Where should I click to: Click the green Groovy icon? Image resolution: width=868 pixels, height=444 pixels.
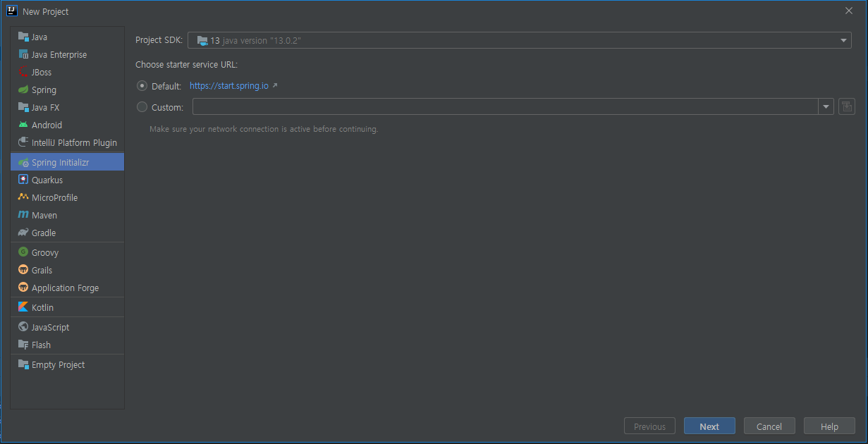click(x=23, y=252)
